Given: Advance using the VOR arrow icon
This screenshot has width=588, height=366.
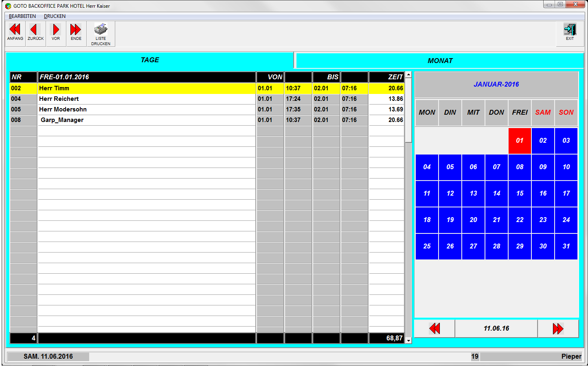Looking at the screenshot, I should tap(56, 30).
